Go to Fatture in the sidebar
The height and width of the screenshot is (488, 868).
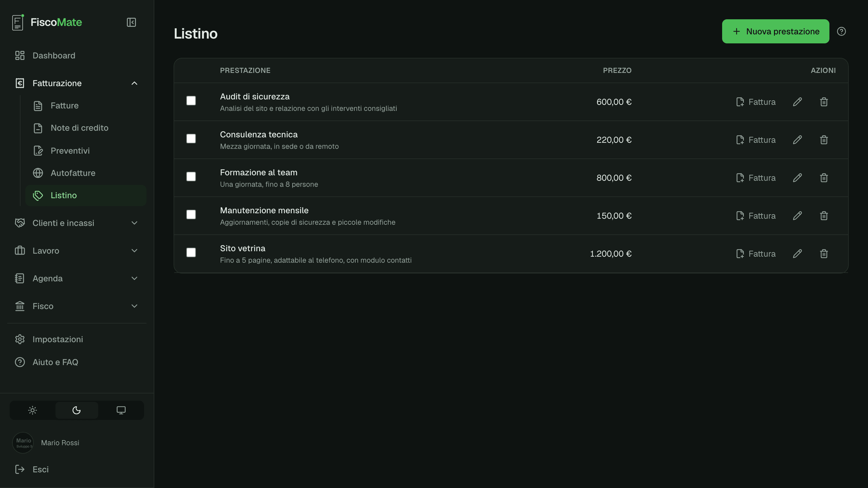(86, 106)
